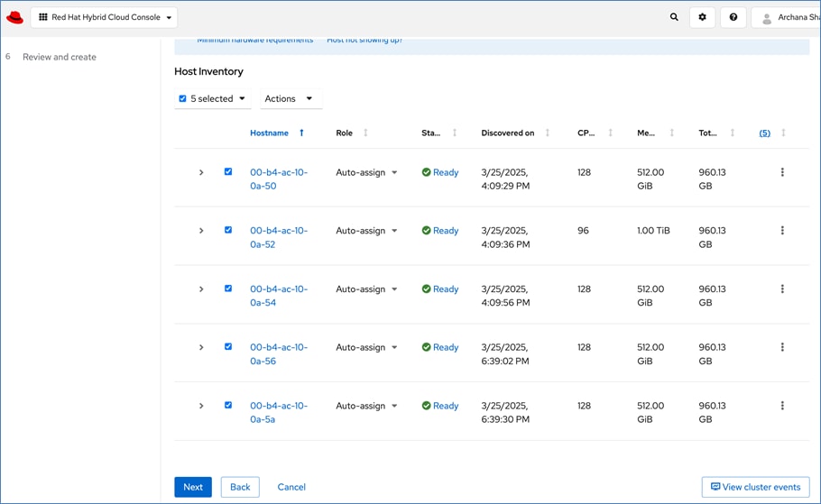Image resolution: width=821 pixels, height=504 pixels.
Task: Uncheck host 00-b4-ac-10-0a-5a checkbox
Action: pos(227,405)
